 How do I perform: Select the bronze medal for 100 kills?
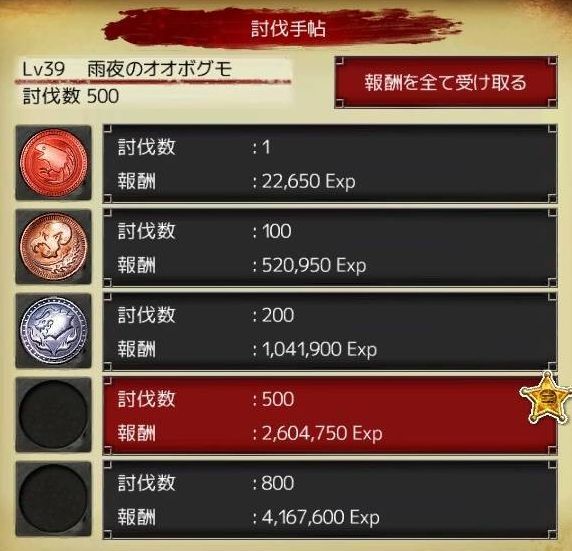(x=54, y=247)
